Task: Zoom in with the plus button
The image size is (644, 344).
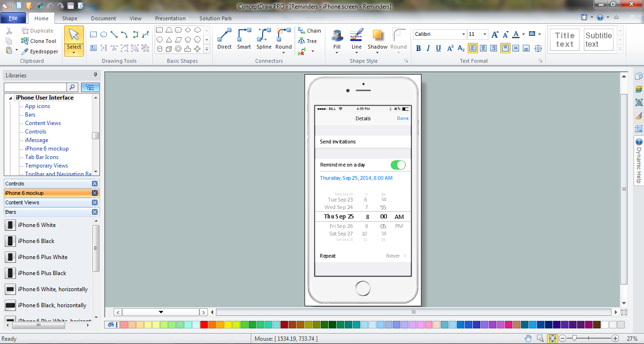Action: [615, 338]
